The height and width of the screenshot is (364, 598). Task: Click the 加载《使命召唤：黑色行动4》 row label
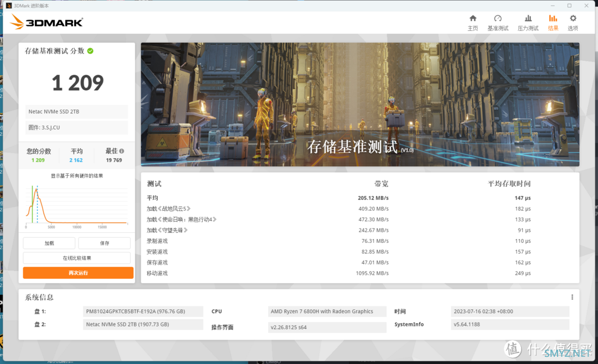[182, 220]
